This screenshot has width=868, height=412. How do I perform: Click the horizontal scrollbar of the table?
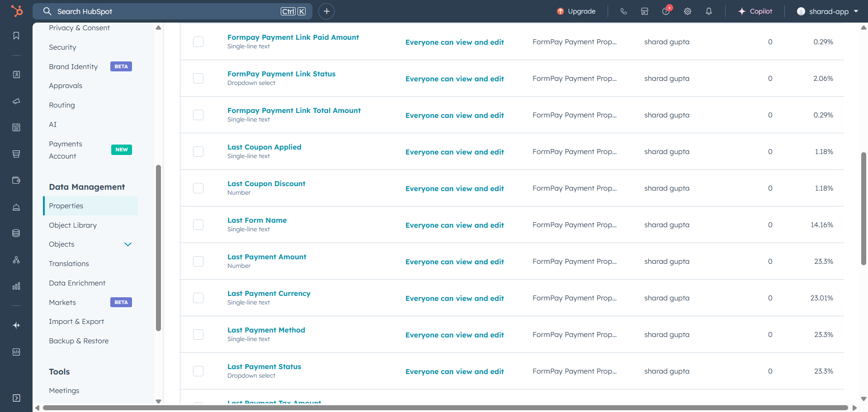(445, 408)
